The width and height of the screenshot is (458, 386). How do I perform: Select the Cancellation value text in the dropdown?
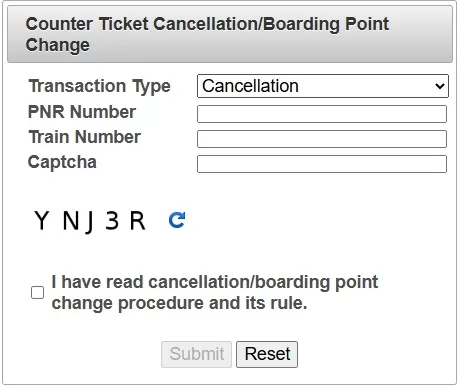coord(250,86)
